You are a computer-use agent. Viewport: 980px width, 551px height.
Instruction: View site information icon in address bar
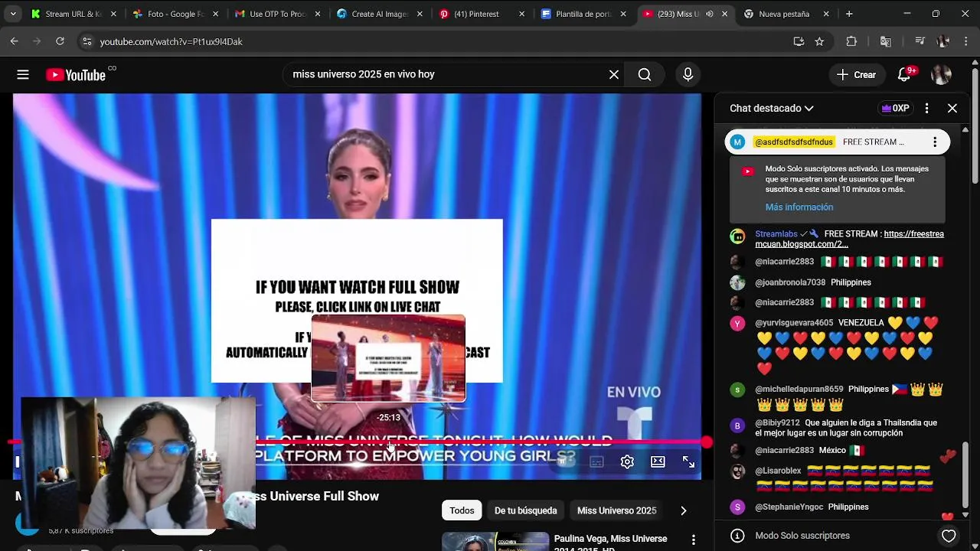87,41
